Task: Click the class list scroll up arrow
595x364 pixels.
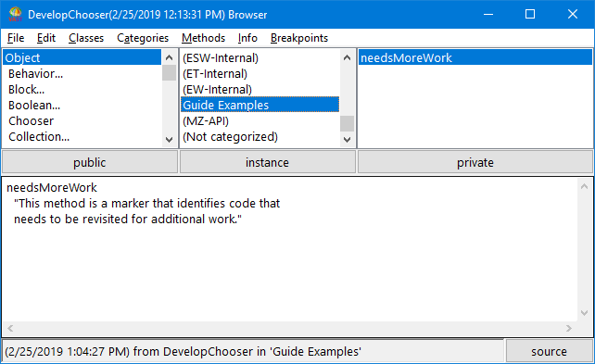Action: (170, 57)
